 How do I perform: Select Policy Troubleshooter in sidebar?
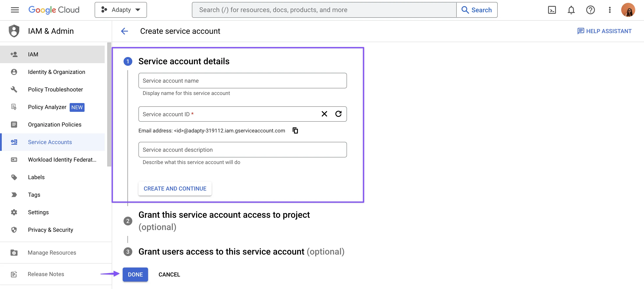pos(55,89)
